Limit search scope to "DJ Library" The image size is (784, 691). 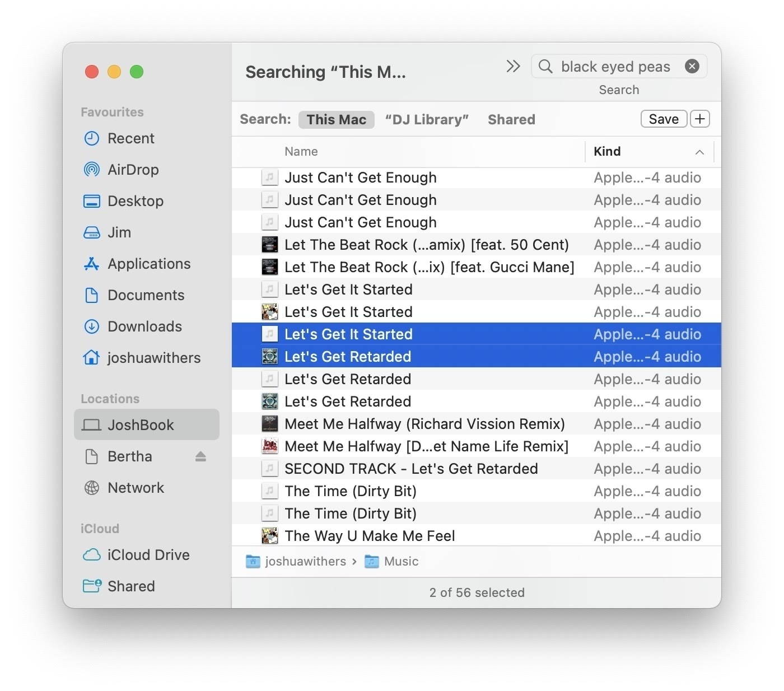tap(427, 120)
